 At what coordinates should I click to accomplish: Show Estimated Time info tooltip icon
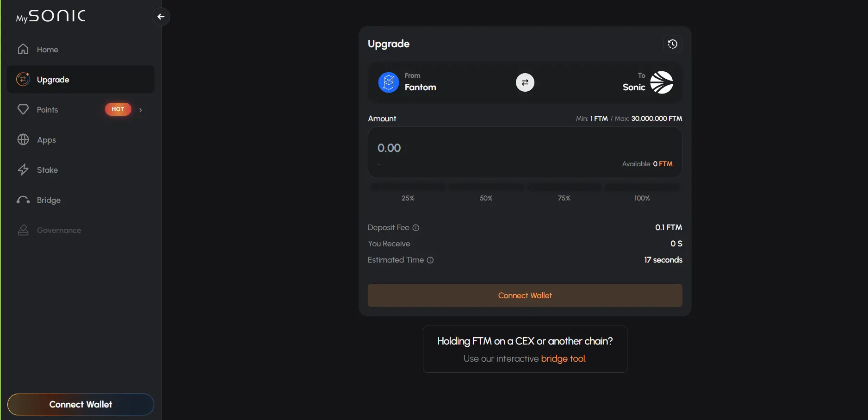430,260
